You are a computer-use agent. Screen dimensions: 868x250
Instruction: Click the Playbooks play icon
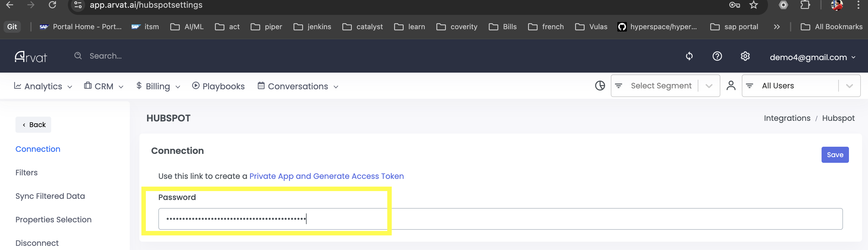click(x=196, y=86)
